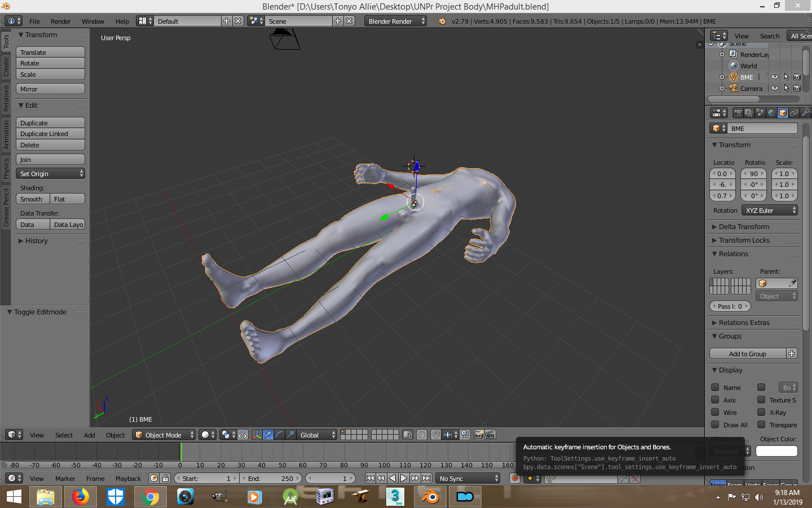Select the translate manipulator arrow icon
The width and height of the screenshot is (812, 508).
tap(268, 435)
